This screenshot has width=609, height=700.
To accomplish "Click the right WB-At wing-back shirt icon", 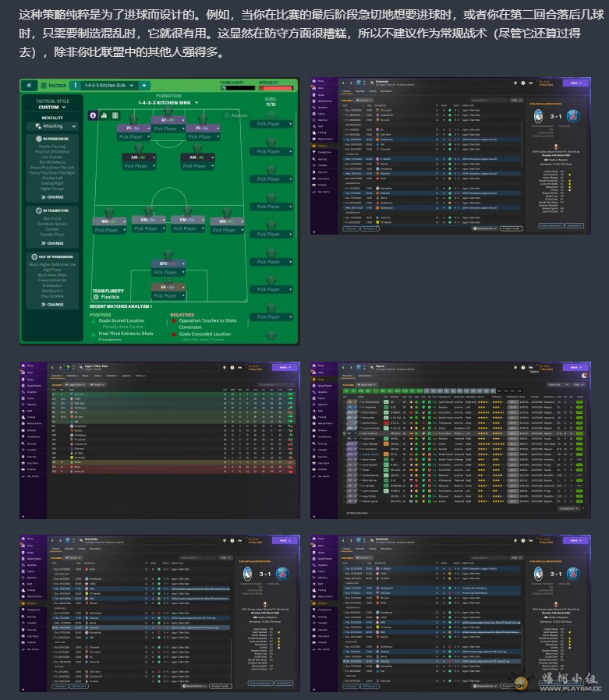I will coord(227,213).
